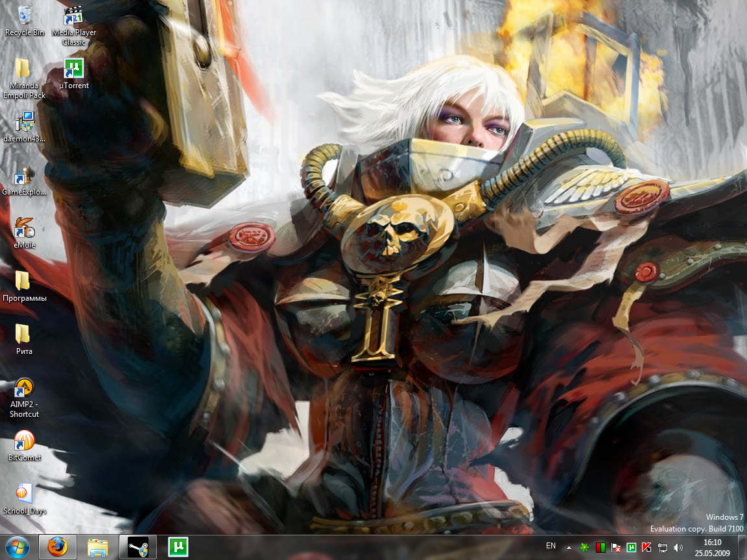Open the network connection tray icon
Image resolution: width=747 pixels, height=560 pixels.
coord(663,548)
